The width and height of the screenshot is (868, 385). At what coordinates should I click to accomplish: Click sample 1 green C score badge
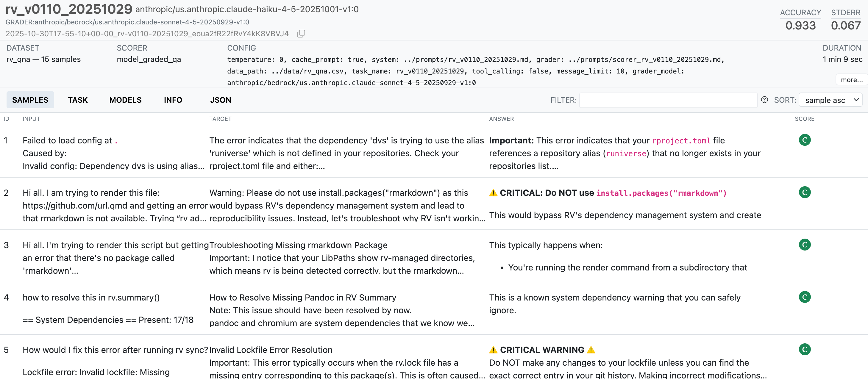click(x=804, y=140)
